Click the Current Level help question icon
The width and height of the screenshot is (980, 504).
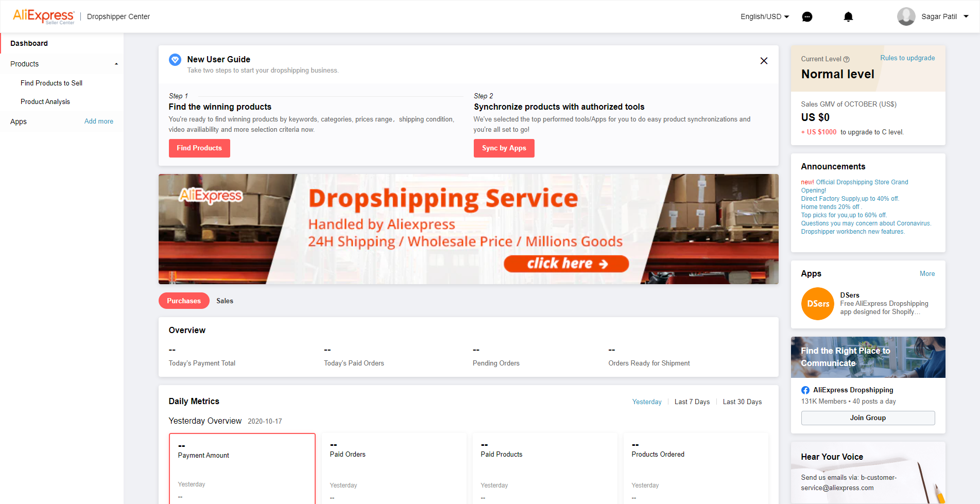pyautogui.click(x=847, y=59)
